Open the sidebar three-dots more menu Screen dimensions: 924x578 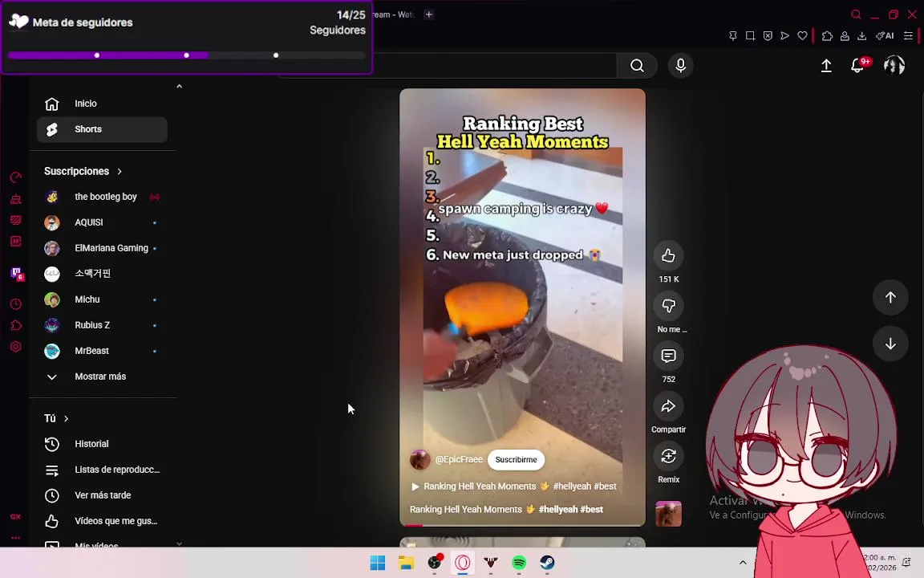pos(16,538)
